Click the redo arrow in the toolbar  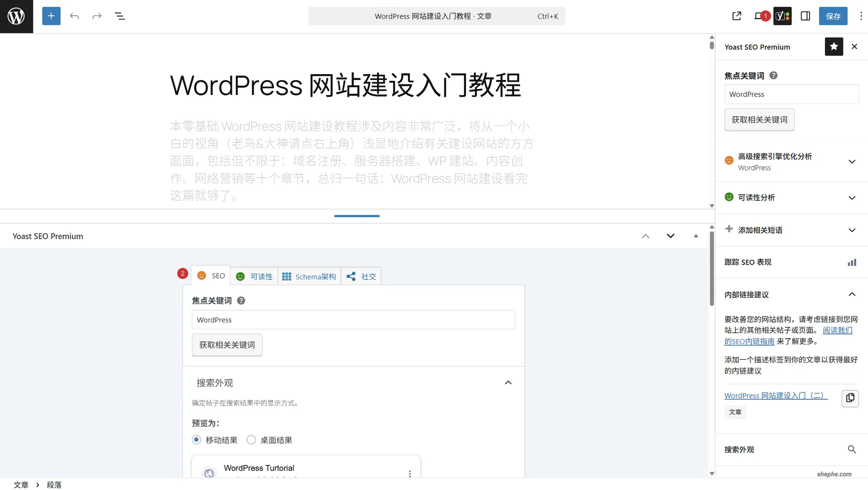tap(97, 16)
